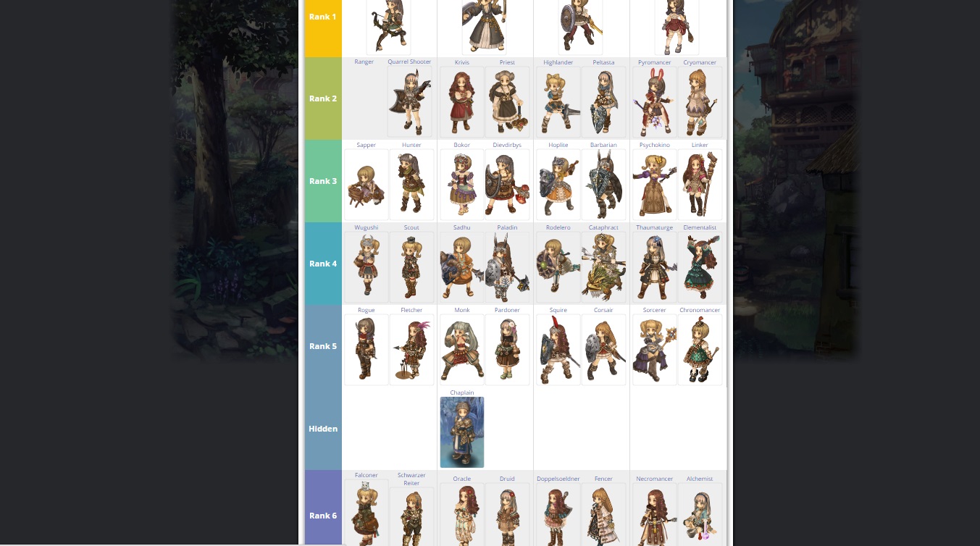Select the Necromancer character portrait
Viewport: 980px width, 546px height.
[x=654, y=514]
